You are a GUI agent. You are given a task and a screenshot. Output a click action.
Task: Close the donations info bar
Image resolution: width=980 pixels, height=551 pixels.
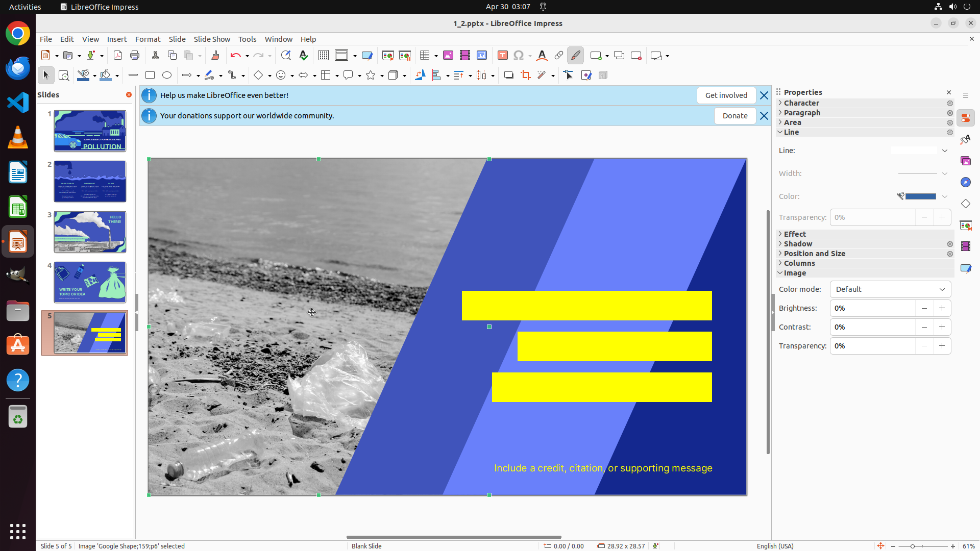click(x=764, y=116)
